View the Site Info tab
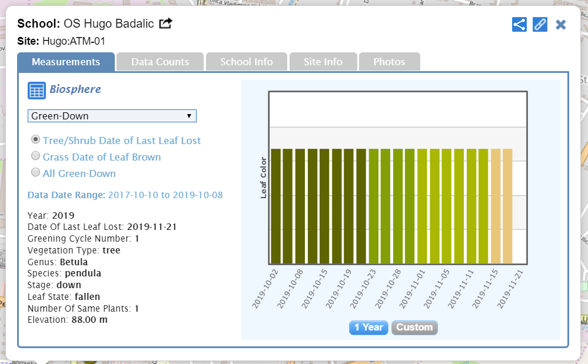This screenshot has width=588, height=364. [323, 62]
